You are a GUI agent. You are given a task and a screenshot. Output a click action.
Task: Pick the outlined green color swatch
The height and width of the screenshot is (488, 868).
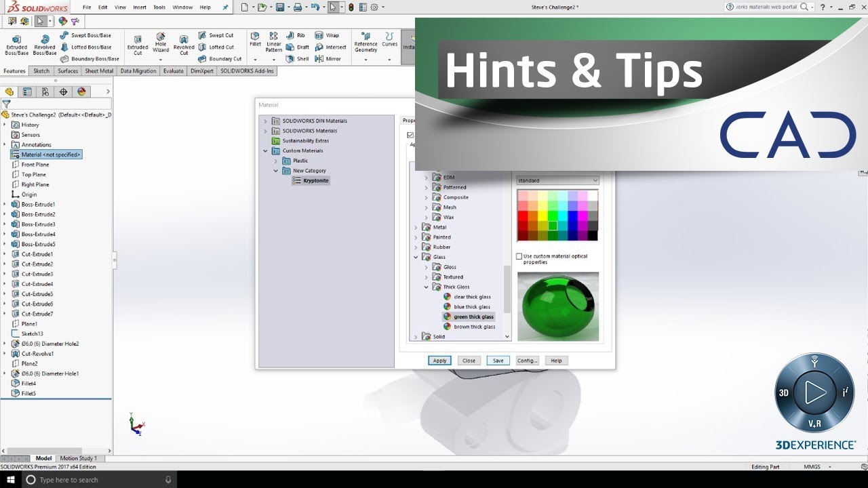pyautogui.click(x=553, y=226)
